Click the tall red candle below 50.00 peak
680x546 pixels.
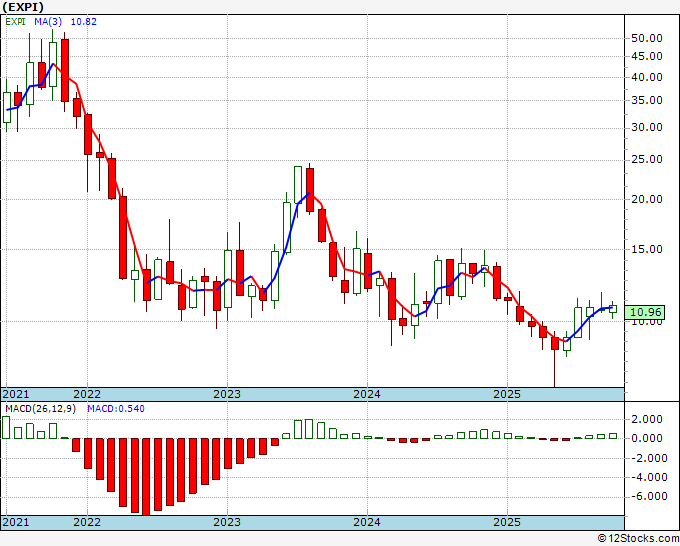tap(65, 70)
